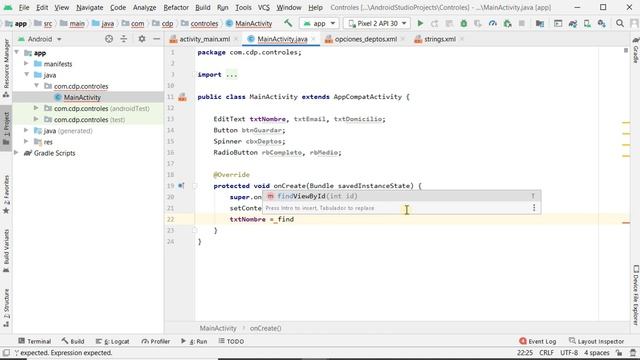Toggle the Logcat tool window
This screenshot has height=360, width=640.
pos(112,341)
